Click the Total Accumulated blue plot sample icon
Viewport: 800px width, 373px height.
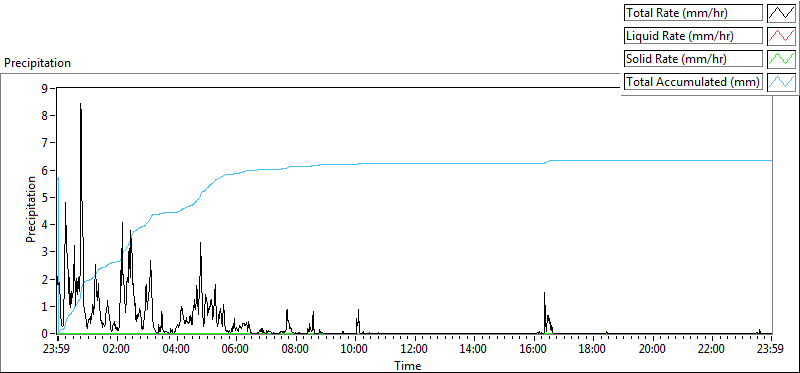click(781, 82)
